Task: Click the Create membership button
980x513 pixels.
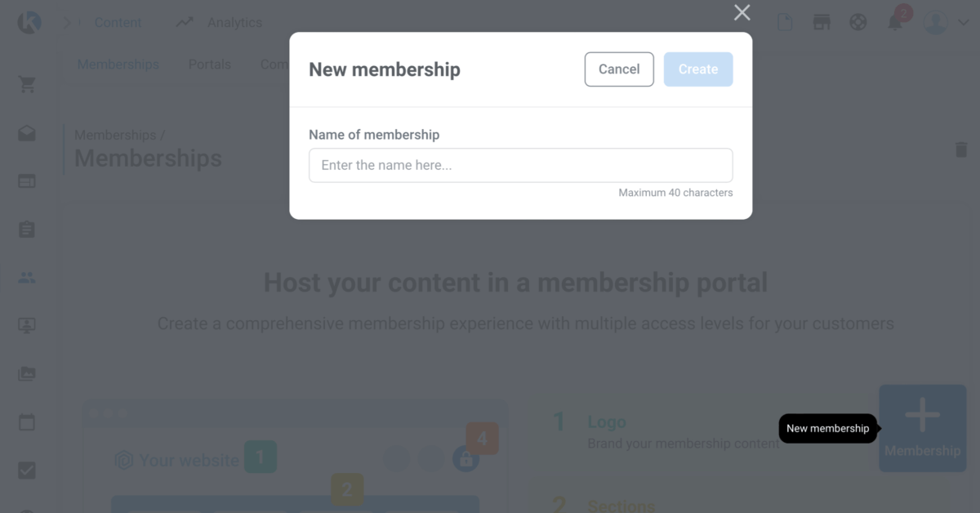Action: click(x=698, y=69)
